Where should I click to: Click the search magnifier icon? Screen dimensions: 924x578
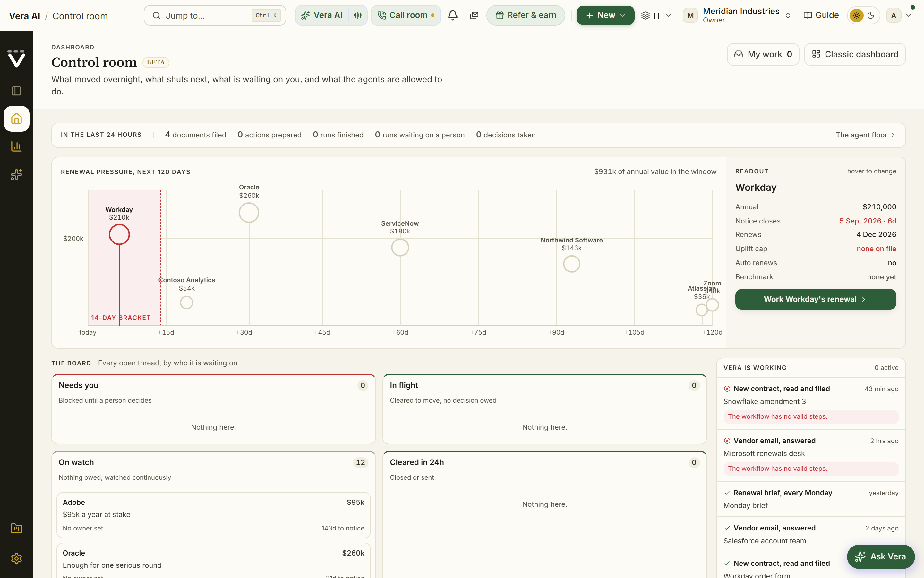pos(157,15)
